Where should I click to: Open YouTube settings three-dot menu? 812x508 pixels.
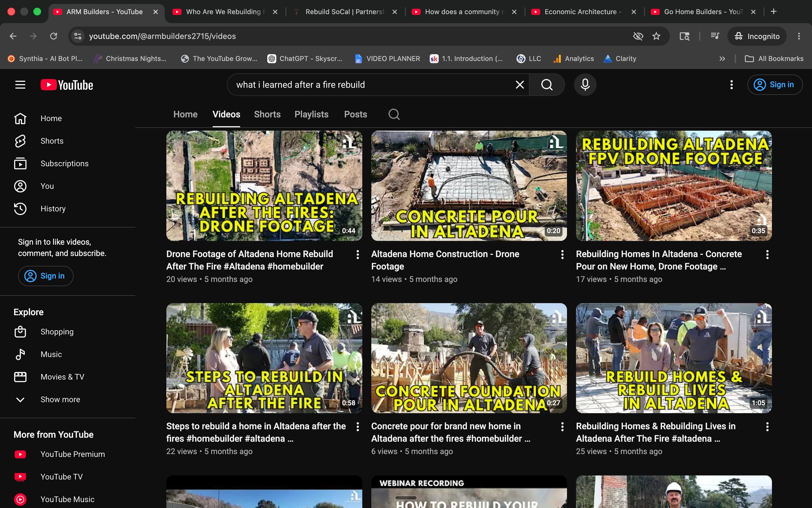(x=731, y=85)
